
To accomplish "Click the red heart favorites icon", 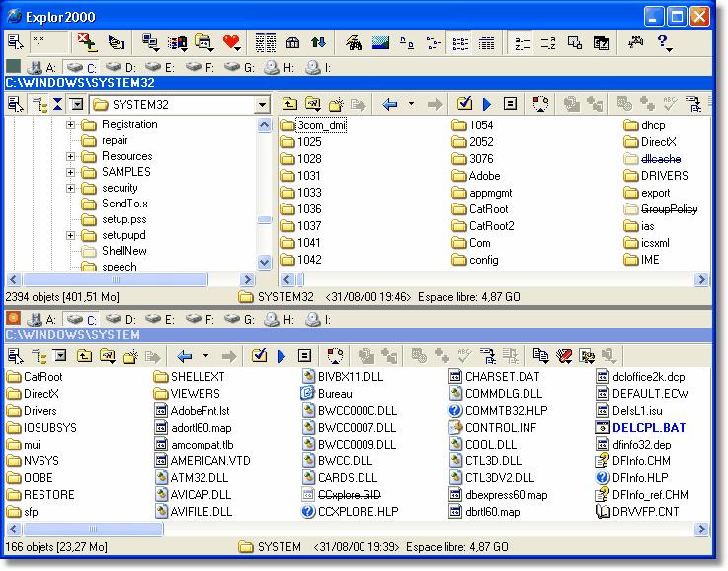I will 232,42.
